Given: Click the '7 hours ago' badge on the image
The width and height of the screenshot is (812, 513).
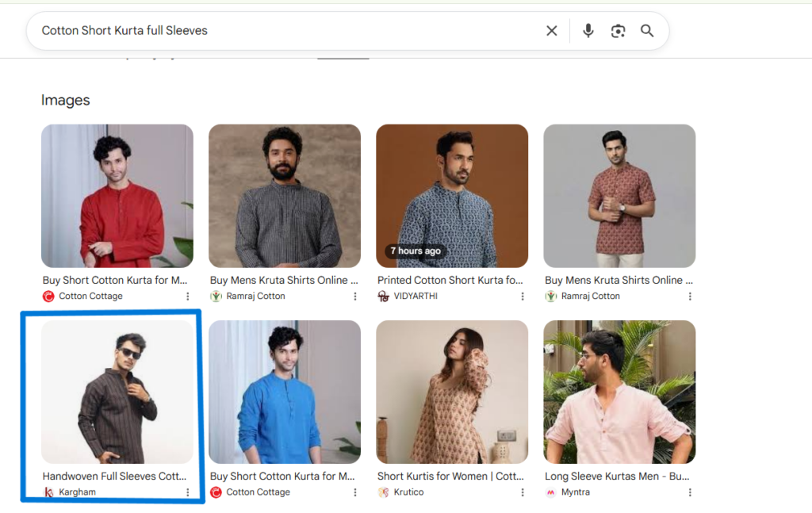Looking at the screenshot, I should pyautogui.click(x=416, y=251).
